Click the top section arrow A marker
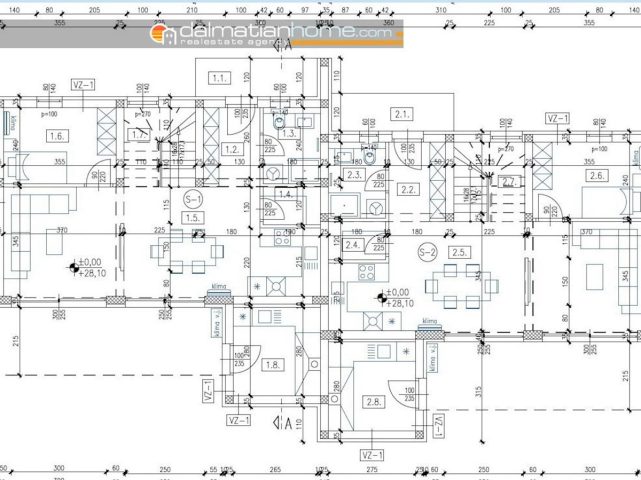This screenshot has width=641, height=480. 283,45
